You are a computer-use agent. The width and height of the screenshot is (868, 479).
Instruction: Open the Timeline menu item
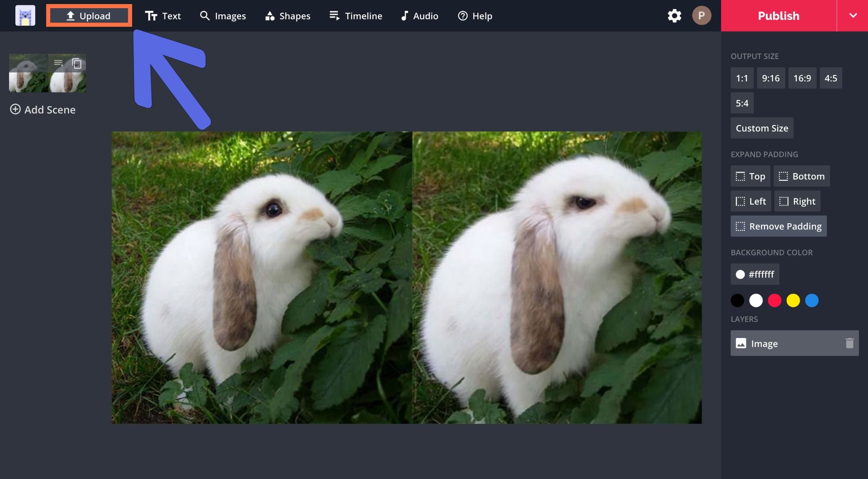[x=356, y=16]
